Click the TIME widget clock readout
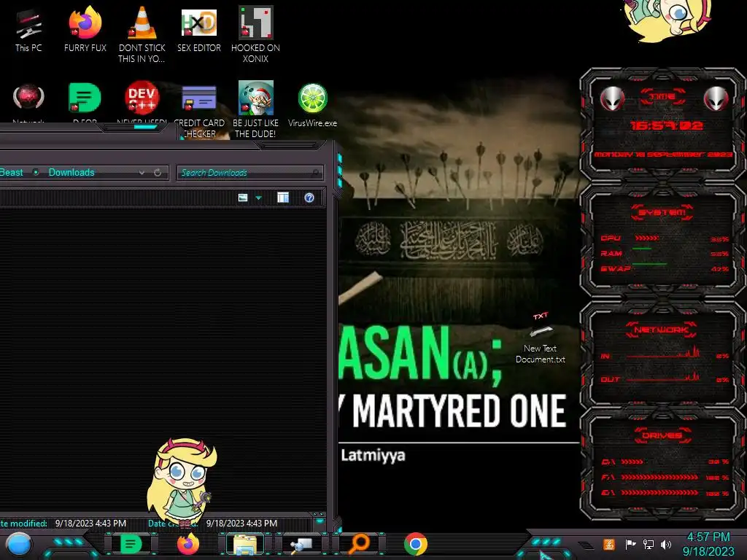The image size is (747, 560). click(x=666, y=125)
